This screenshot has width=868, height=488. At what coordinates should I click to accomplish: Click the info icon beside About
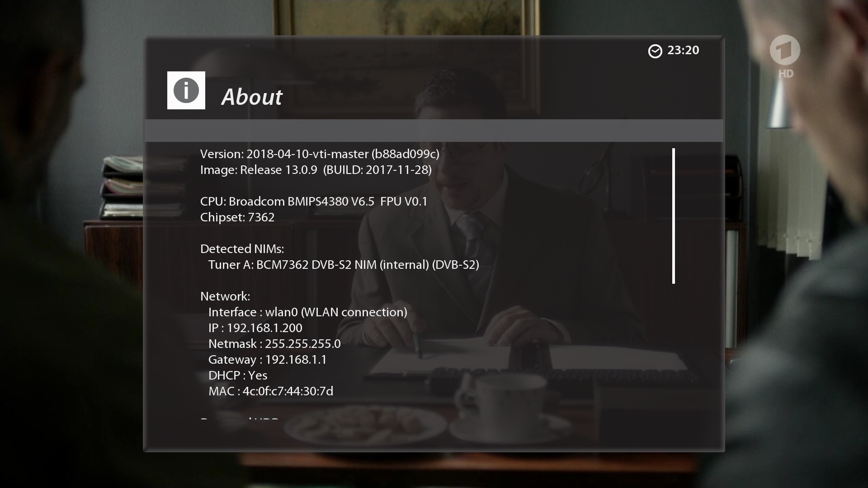(186, 90)
